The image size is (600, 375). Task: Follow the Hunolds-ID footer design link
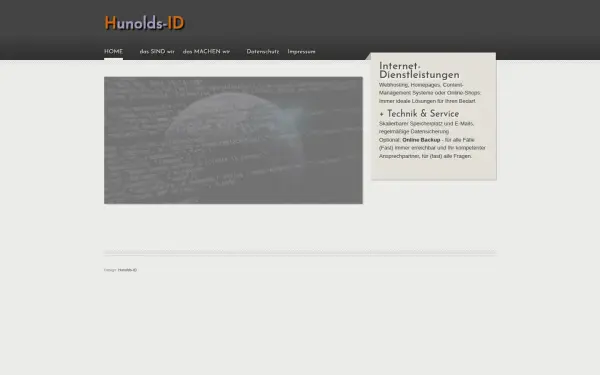point(127,270)
